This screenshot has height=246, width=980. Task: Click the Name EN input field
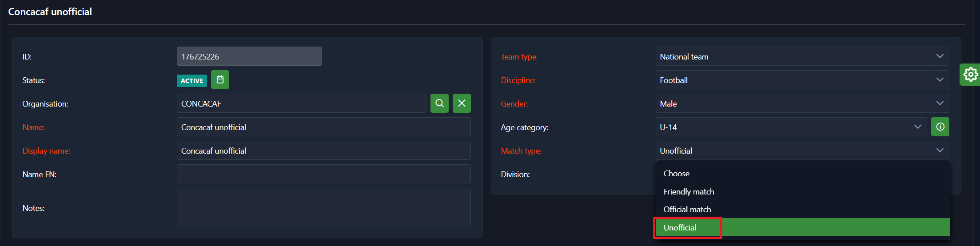pyautogui.click(x=323, y=174)
